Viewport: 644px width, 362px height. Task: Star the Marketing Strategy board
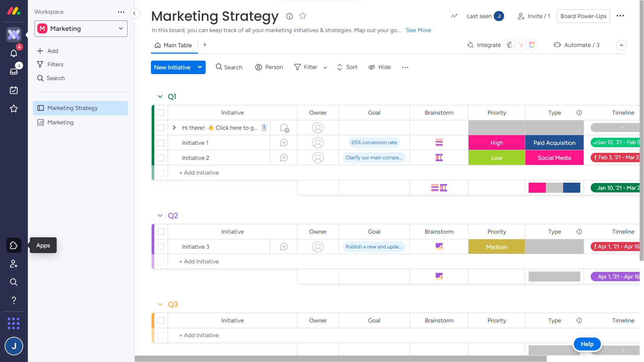[303, 16]
